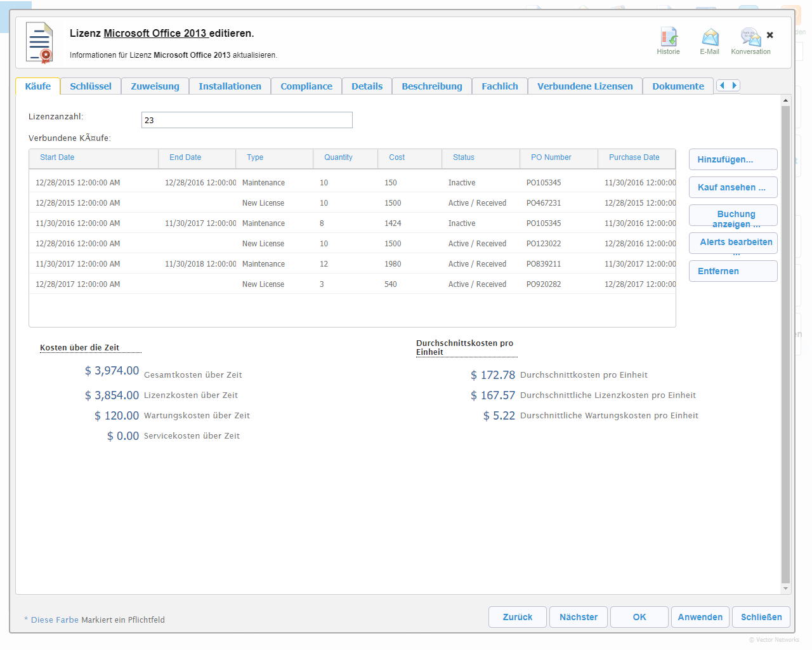This screenshot has width=812, height=650.
Task: Select row with PO Number PO920282
Action: (x=352, y=284)
